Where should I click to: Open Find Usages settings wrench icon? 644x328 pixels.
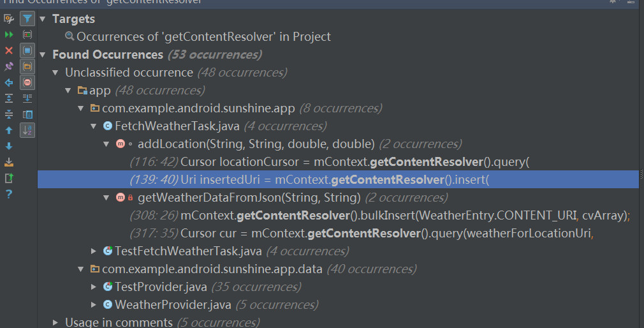(9, 19)
